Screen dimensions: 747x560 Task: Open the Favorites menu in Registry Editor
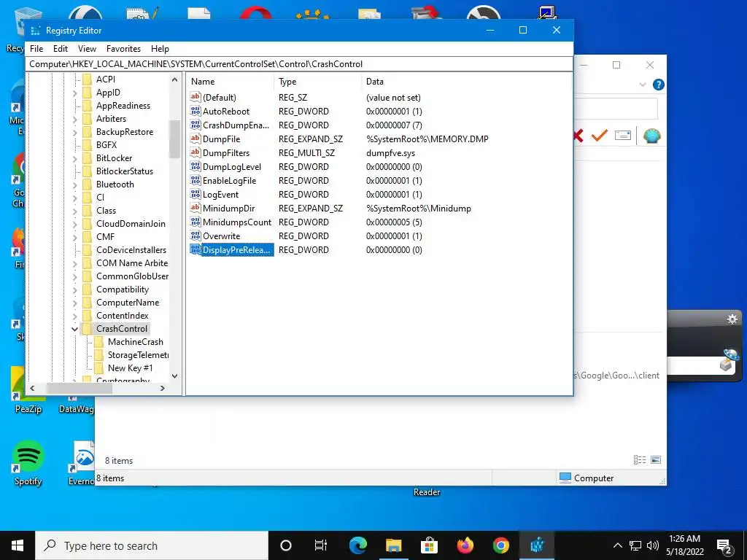[123, 49]
